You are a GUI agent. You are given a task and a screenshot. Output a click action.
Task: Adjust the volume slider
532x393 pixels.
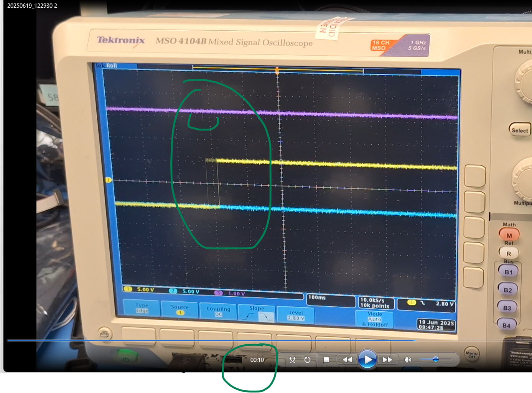click(x=436, y=360)
